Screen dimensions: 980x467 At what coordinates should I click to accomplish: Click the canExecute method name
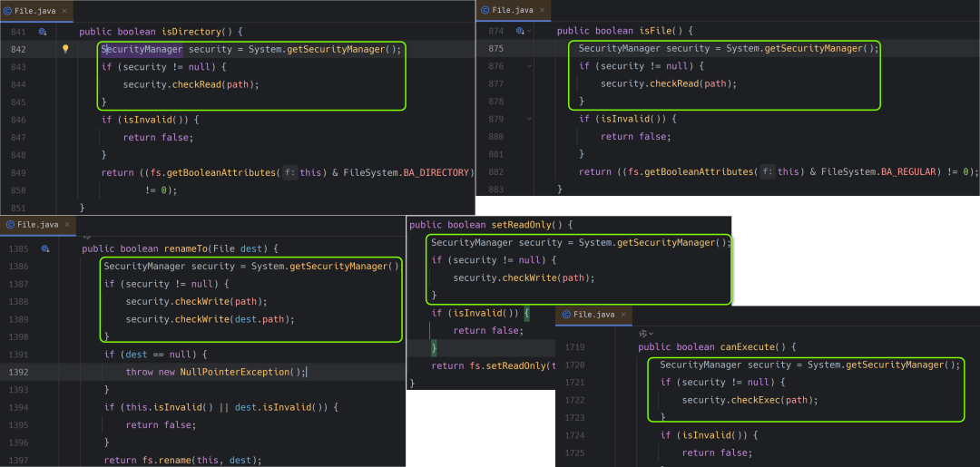point(746,347)
